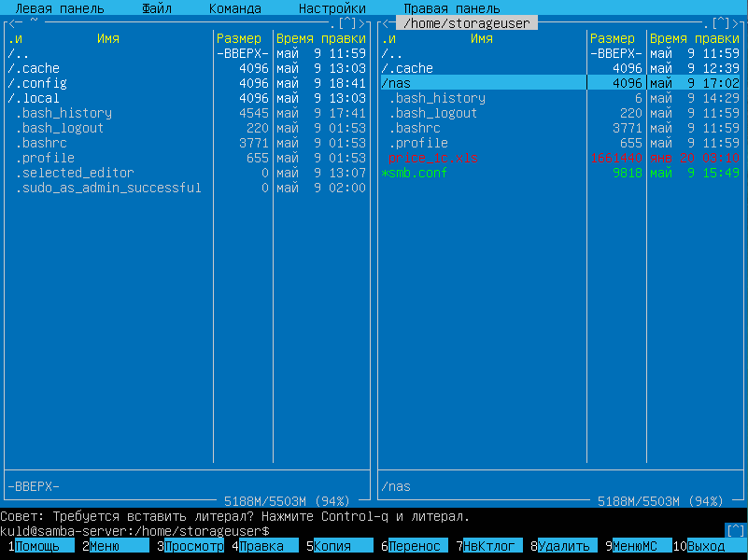
Task: Click the F1 Помощь help key
Action: pos(37,546)
